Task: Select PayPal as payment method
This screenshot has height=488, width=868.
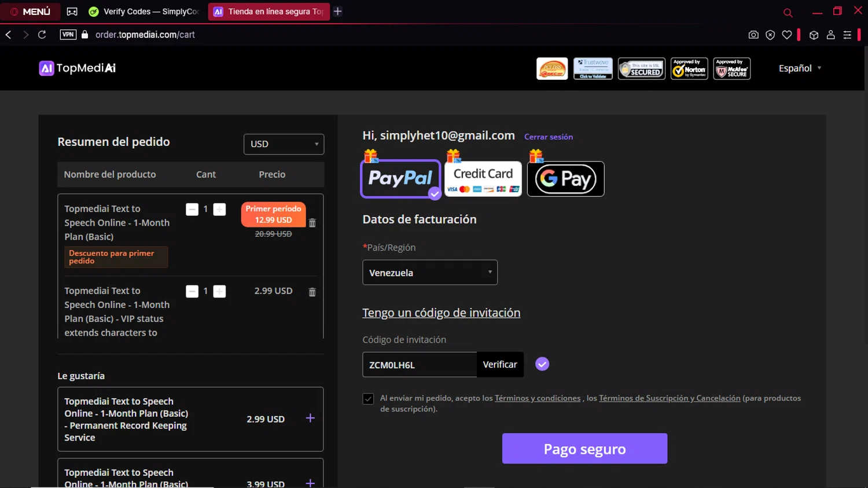Action: (400, 179)
